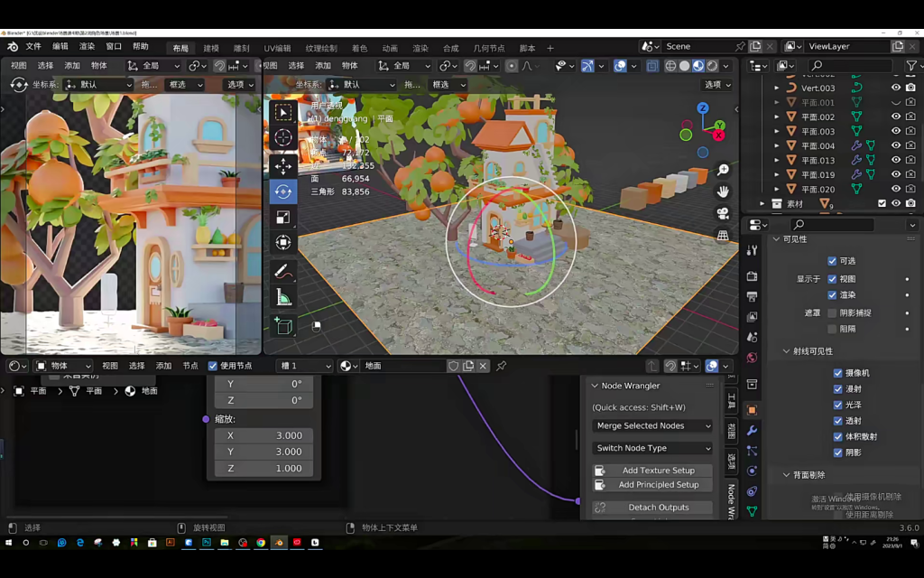Image resolution: width=924 pixels, height=578 pixels.
Task: Open the 文件 menu
Action: point(33,47)
